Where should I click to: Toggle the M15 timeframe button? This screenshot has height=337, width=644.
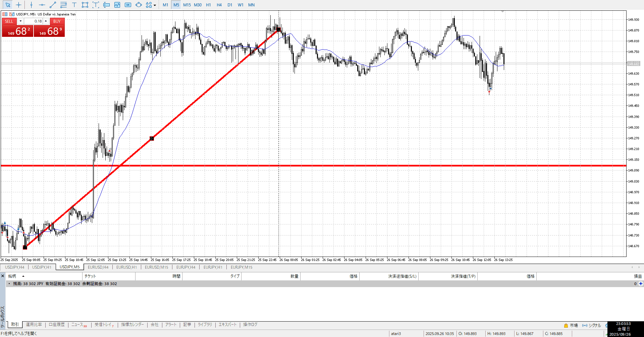[x=187, y=5]
